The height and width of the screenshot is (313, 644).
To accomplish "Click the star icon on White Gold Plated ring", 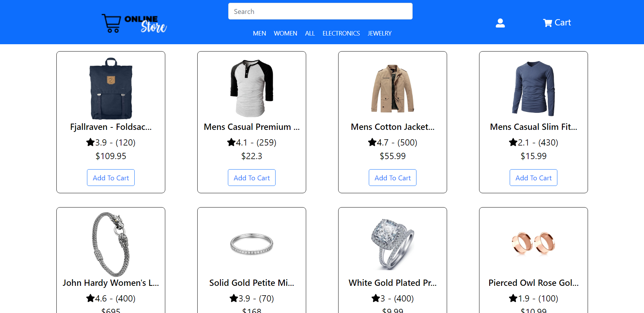I will (x=376, y=298).
